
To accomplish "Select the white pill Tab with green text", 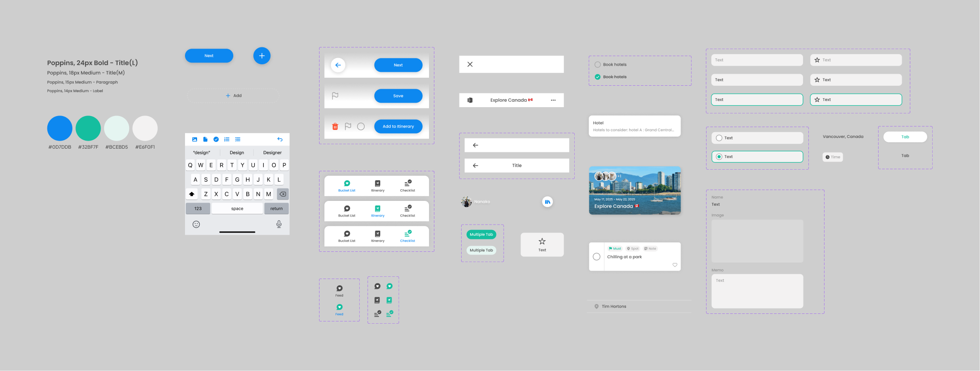I will tap(905, 137).
